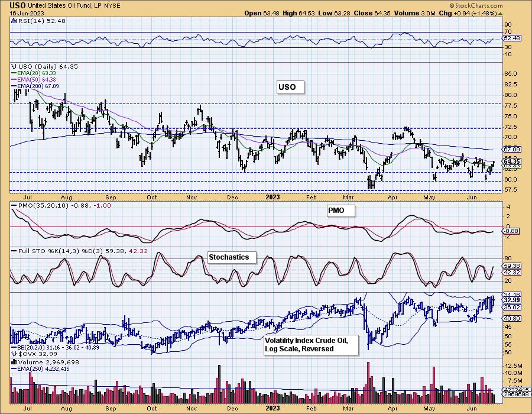Click the Volume 3.0M header value
The height and width of the screenshot is (414, 532).
click(x=414, y=13)
